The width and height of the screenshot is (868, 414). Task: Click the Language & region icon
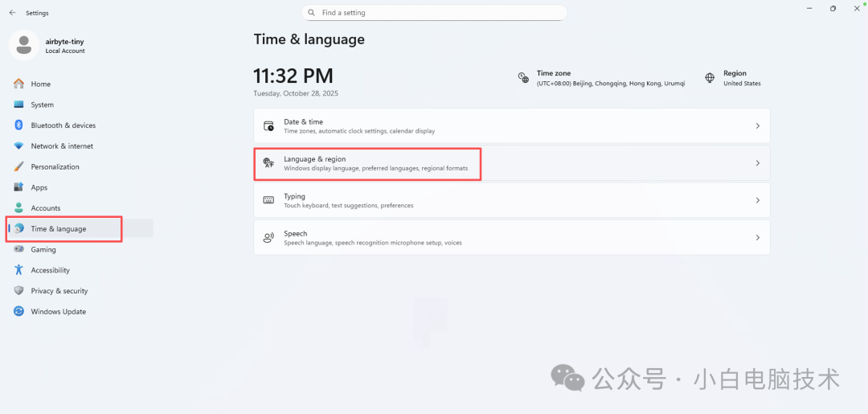(x=268, y=162)
